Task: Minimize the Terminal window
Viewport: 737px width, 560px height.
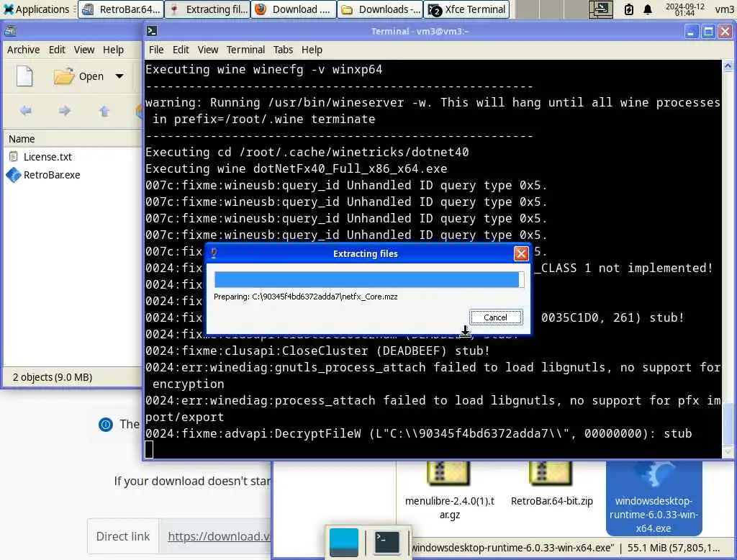Action: point(690,32)
